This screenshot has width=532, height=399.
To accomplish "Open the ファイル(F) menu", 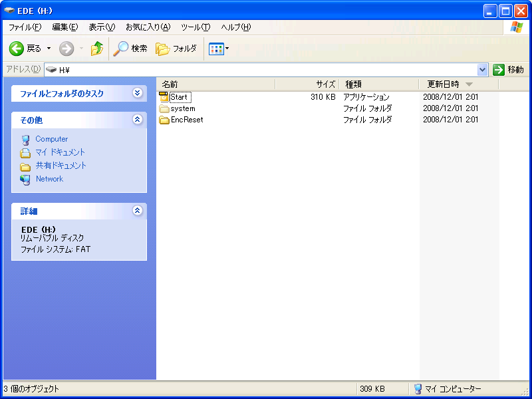I will [25, 27].
